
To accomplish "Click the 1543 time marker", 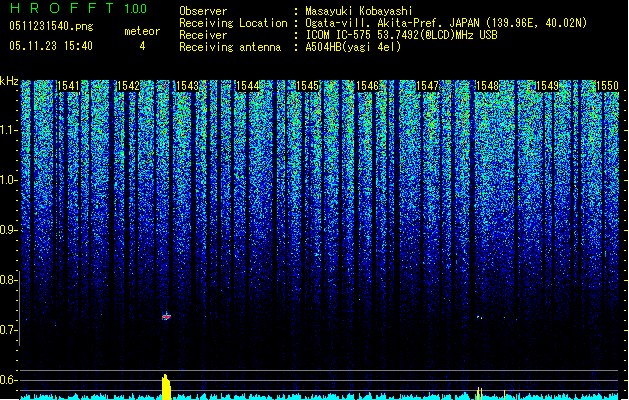I will [187, 86].
